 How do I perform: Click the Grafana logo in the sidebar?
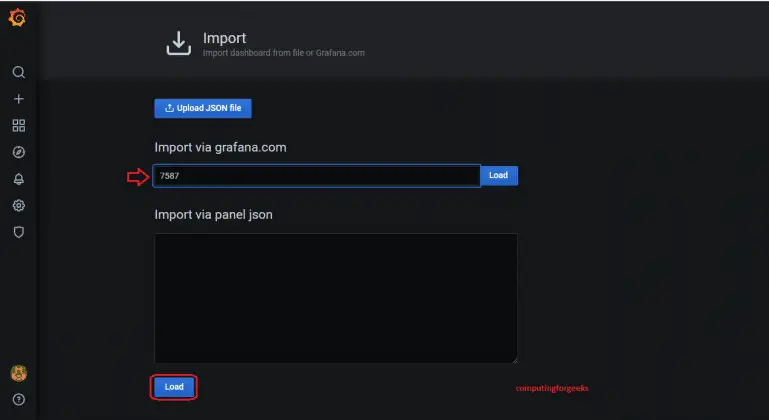pos(17,18)
